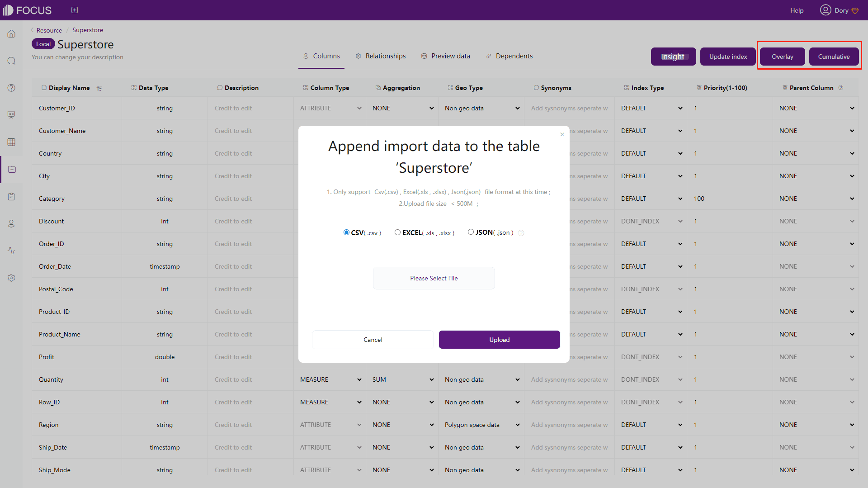Open the Help menu
This screenshot has width=868, height=488.
[797, 10]
